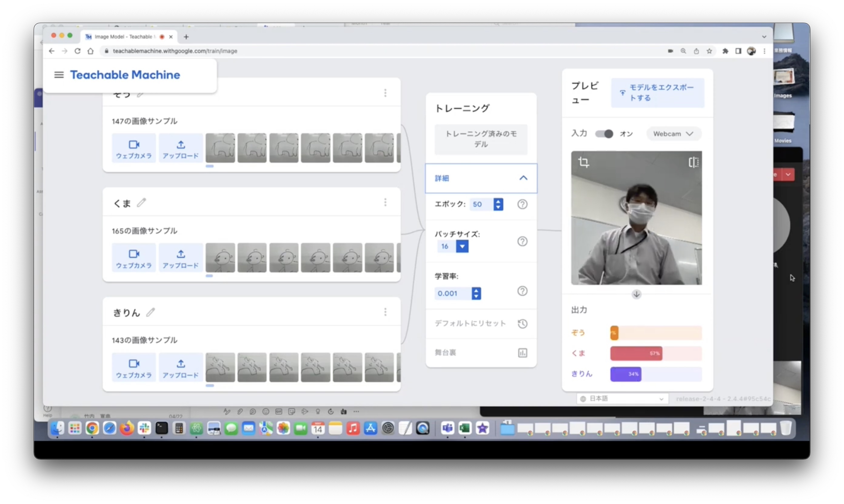Open Chrome from the dock
844x504 pixels.
pyautogui.click(x=92, y=429)
